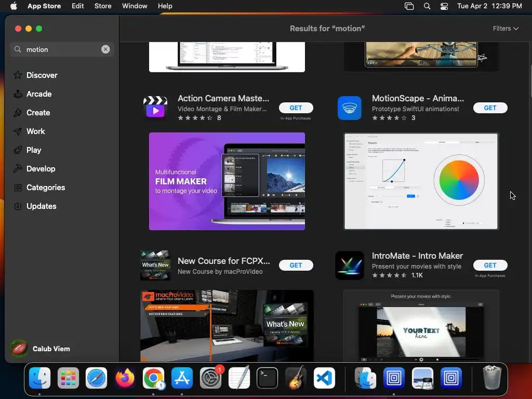View the macProVideo course screenshot
The width and height of the screenshot is (532, 399).
[227, 326]
